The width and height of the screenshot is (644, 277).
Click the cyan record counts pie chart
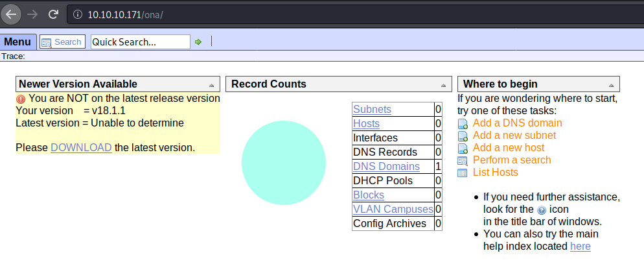(x=283, y=163)
